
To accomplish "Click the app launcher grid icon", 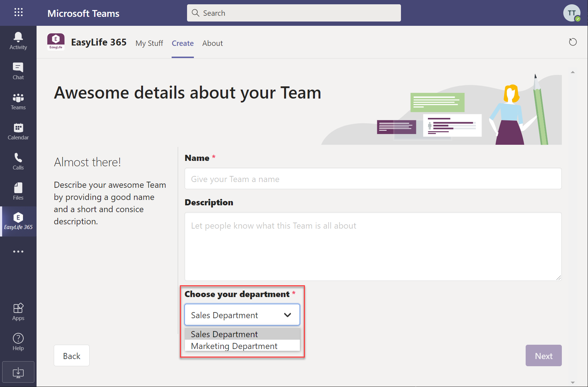I will 18,13.
